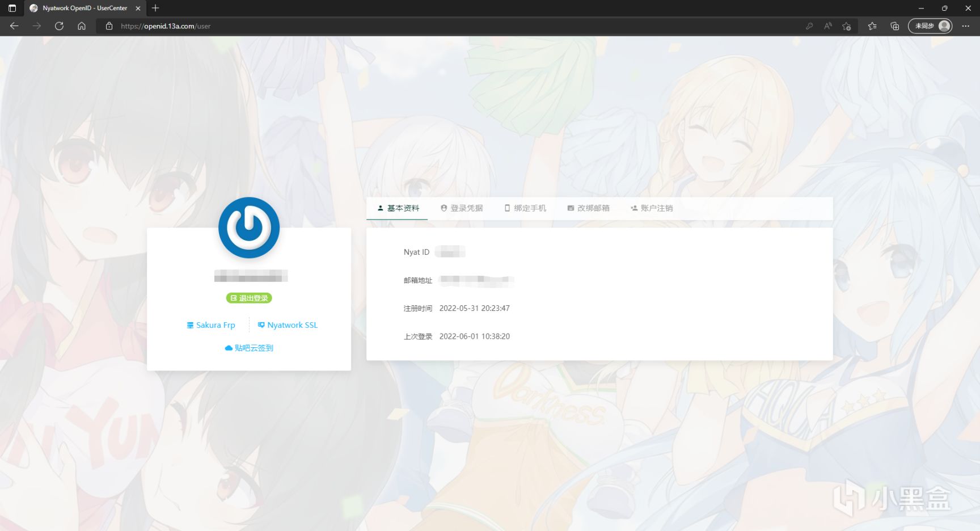
Task: Open the Nyatwork SSL link
Action: tap(288, 325)
